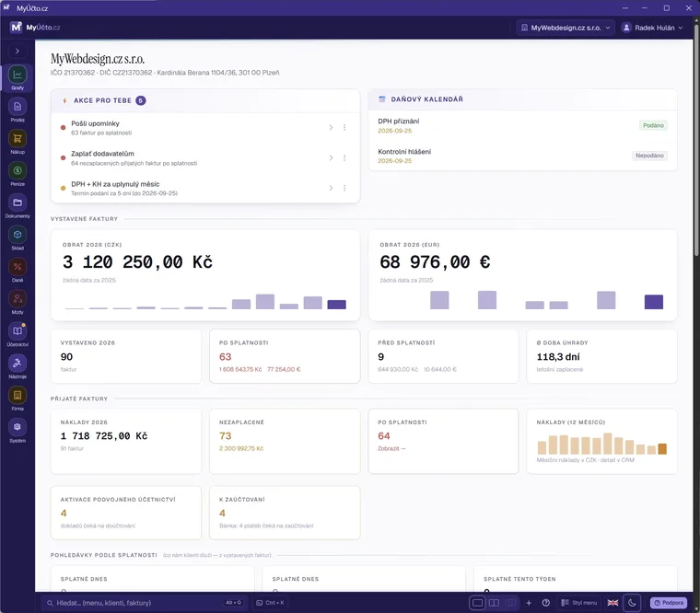This screenshot has height=613, width=700.
Task: Open Radek Hulán user menu
Action: coord(652,28)
